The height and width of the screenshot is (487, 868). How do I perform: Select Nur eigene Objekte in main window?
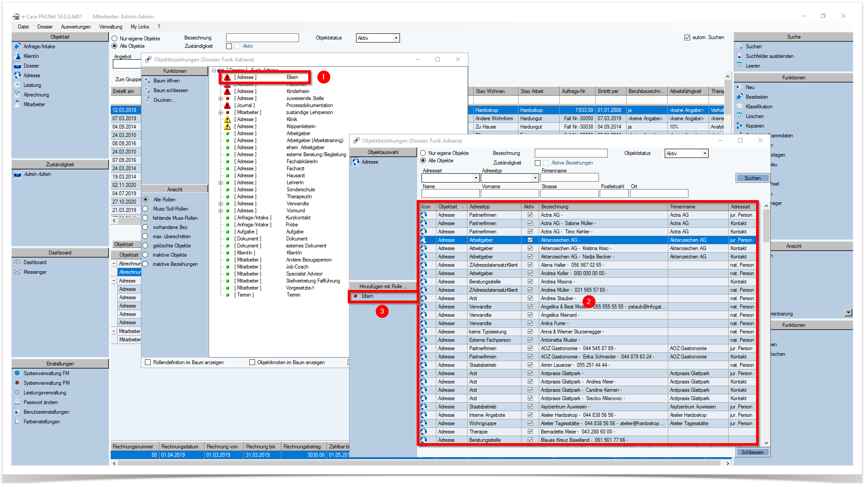115,39
